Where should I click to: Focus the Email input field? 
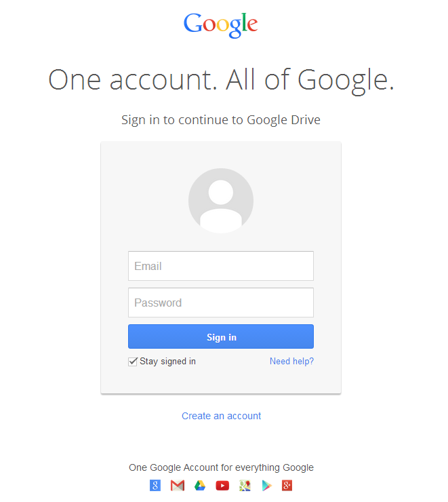pyautogui.click(x=221, y=266)
